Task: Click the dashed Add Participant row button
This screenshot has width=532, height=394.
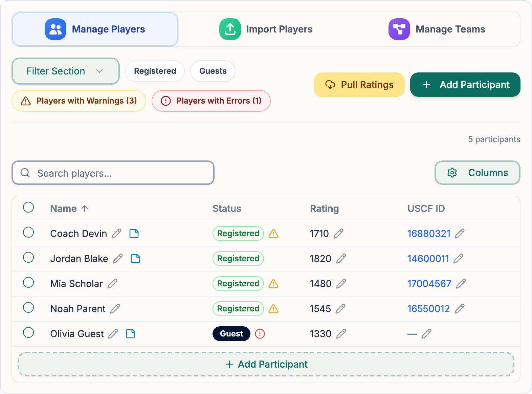Action: [x=266, y=364]
